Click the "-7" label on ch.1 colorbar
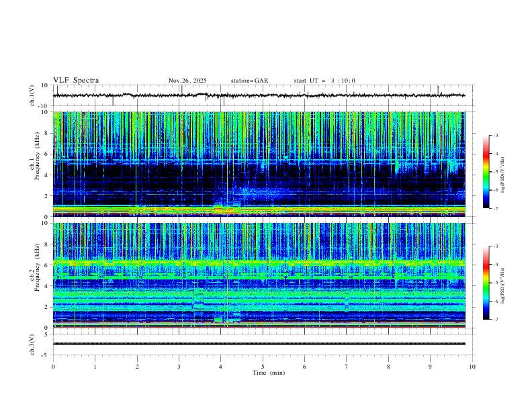This screenshot has height=411, width=532. 495,208
